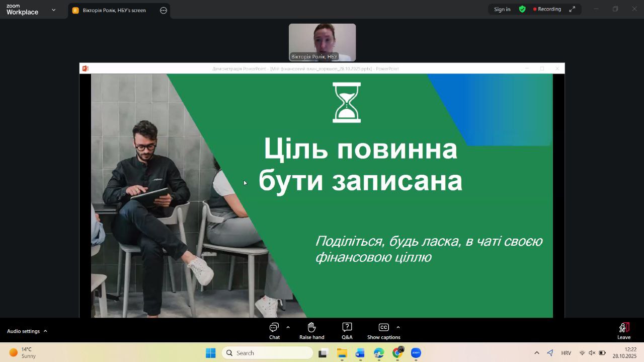Toggle the muted speaker volume icon in the system tray

pyautogui.click(x=592, y=353)
